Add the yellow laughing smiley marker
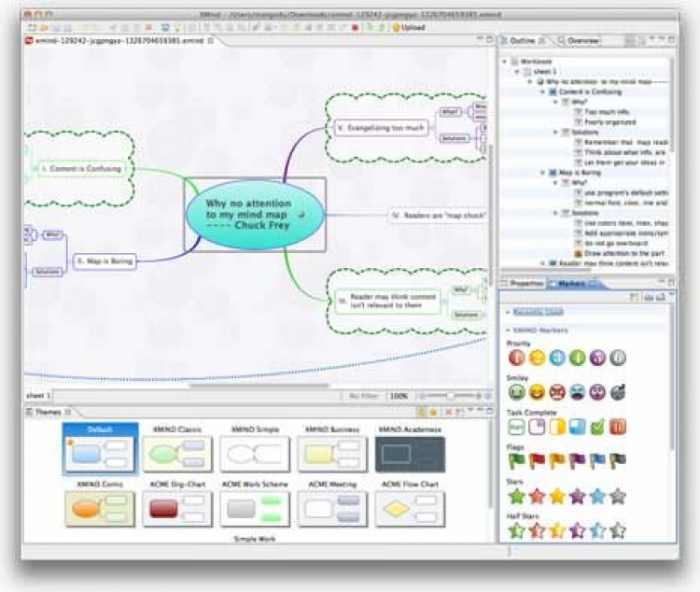The width and height of the screenshot is (700, 592). point(537,392)
